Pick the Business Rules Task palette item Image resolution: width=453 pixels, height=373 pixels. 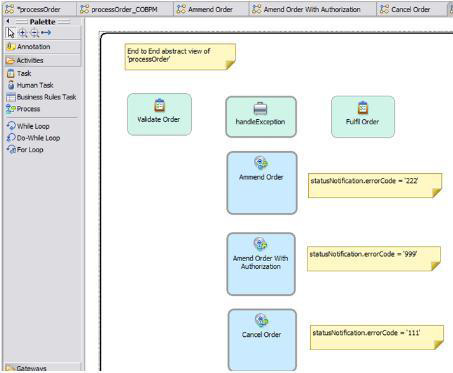coord(41,97)
